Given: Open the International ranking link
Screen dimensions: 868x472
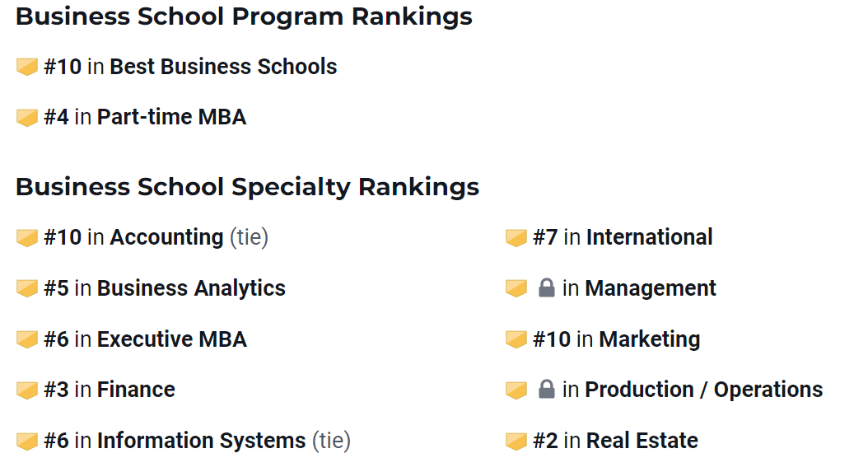Looking at the screenshot, I should click(x=649, y=237).
